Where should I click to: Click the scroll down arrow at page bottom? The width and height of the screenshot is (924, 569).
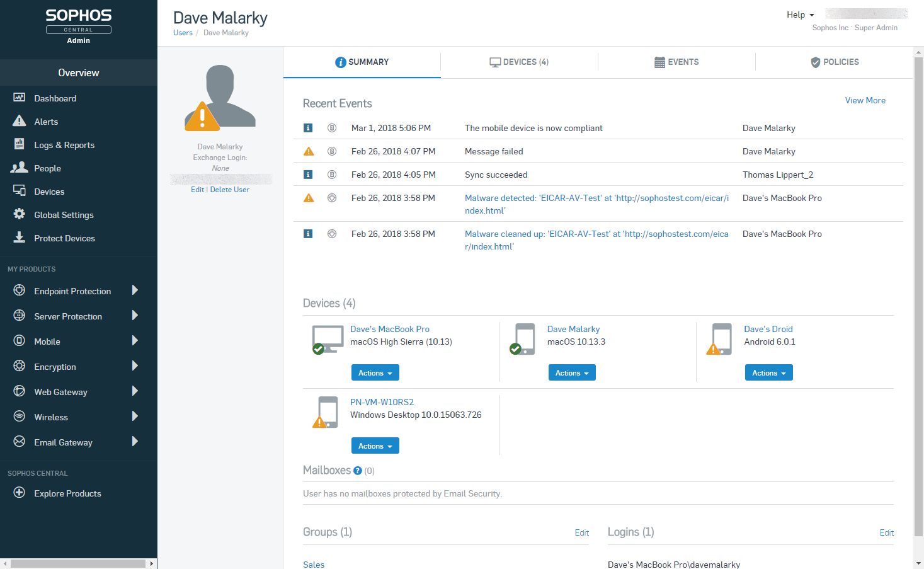[x=918, y=563]
